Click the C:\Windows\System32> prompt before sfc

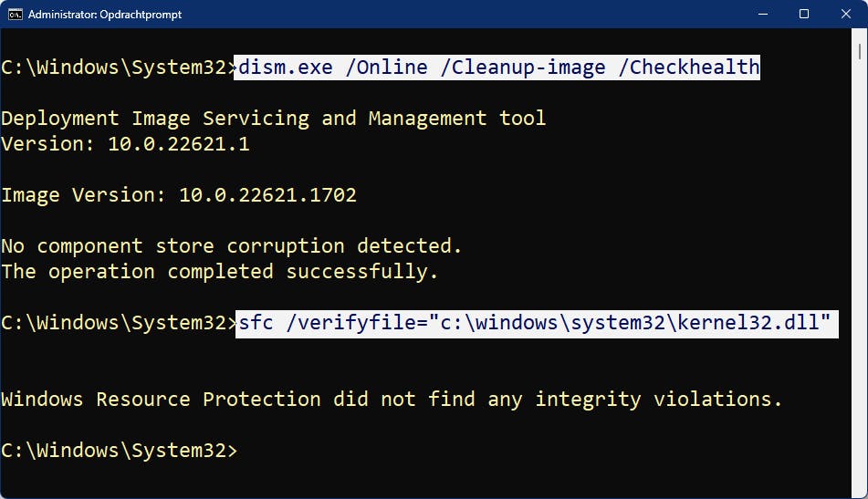pyautogui.click(x=117, y=322)
